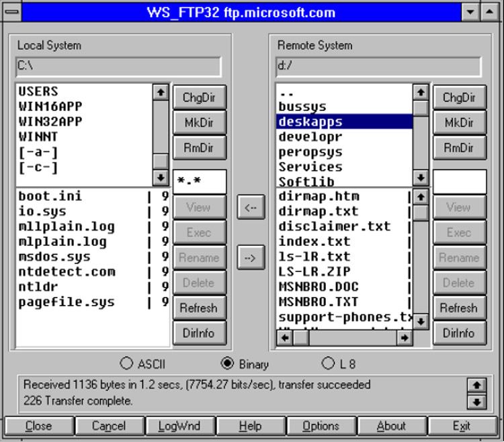Screen dimensions: 504x442
Task: Open Help
Action: pyautogui.click(x=251, y=426)
